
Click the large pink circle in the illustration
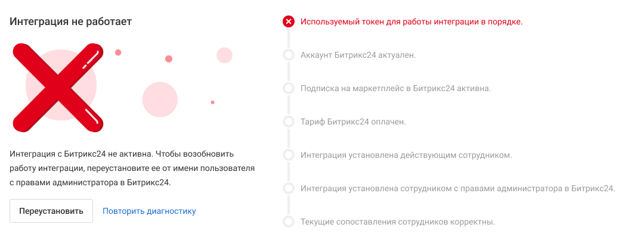click(x=160, y=99)
